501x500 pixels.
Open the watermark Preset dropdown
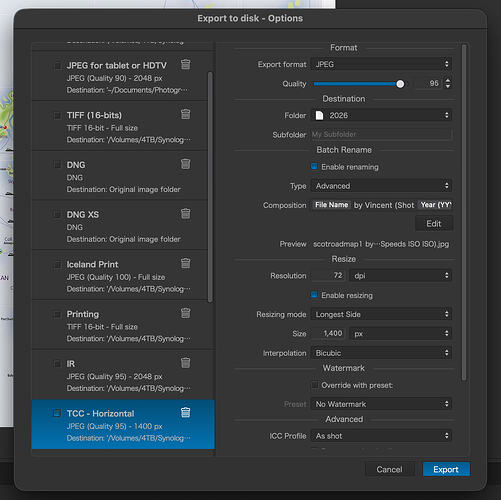381,404
